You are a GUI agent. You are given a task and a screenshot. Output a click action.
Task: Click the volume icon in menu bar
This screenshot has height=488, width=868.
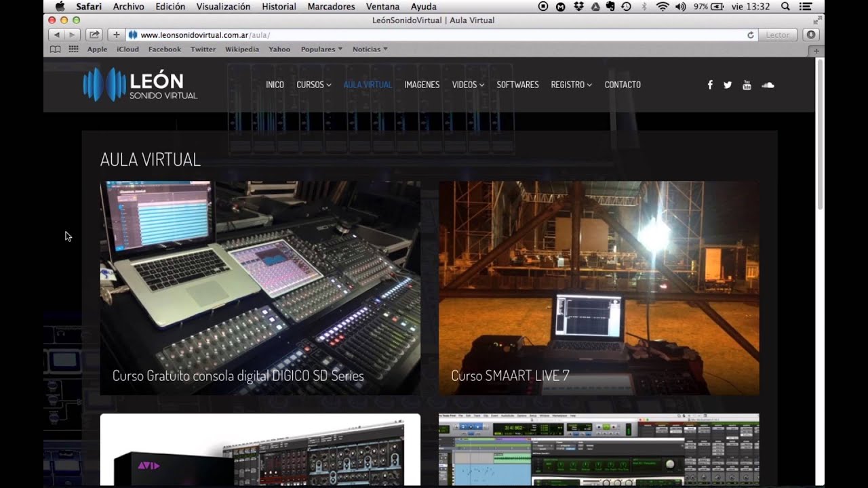pyautogui.click(x=681, y=7)
